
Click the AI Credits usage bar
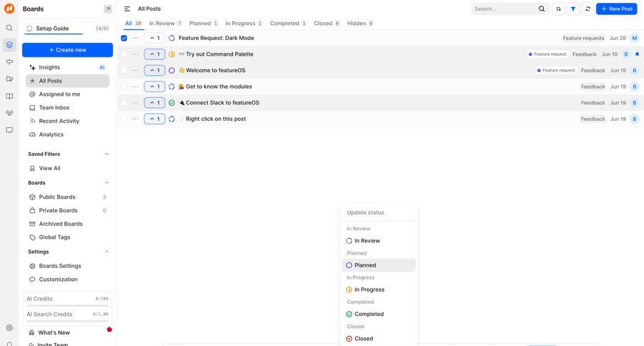point(67,306)
